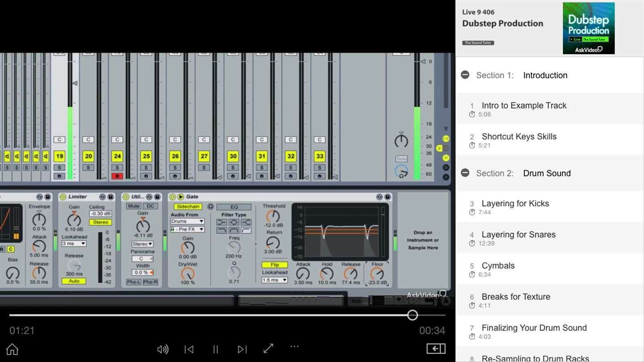The width and height of the screenshot is (644, 362).
Task: Click the Limiter Ceiling -0.30 dB field
Action: pos(101,214)
